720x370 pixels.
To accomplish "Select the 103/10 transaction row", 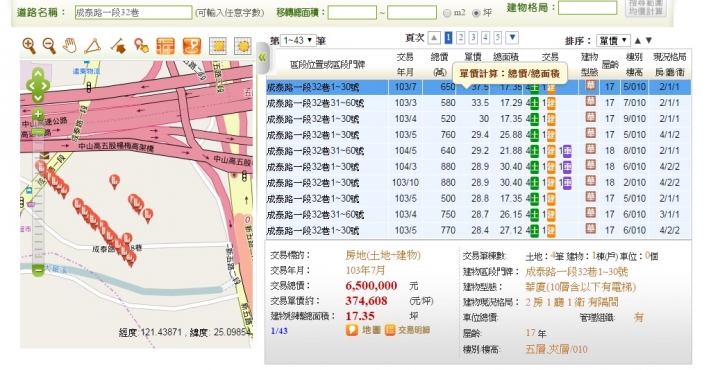I will click(x=478, y=183).
